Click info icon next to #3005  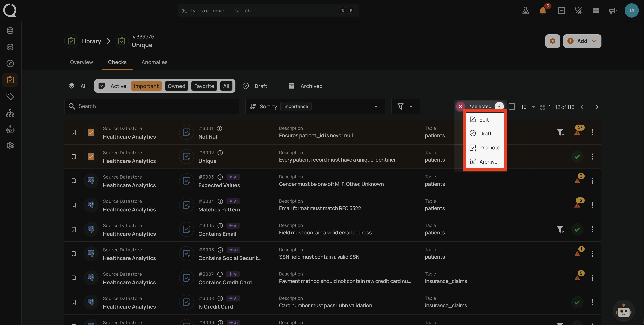click(220, 226)
